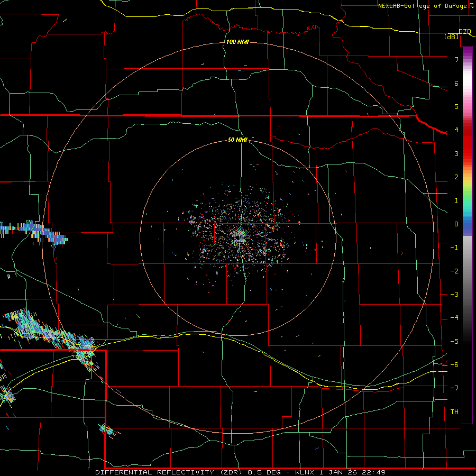Click the '1' value on color scale
This screenshot has width=476, height=476.
pos(456,200)
